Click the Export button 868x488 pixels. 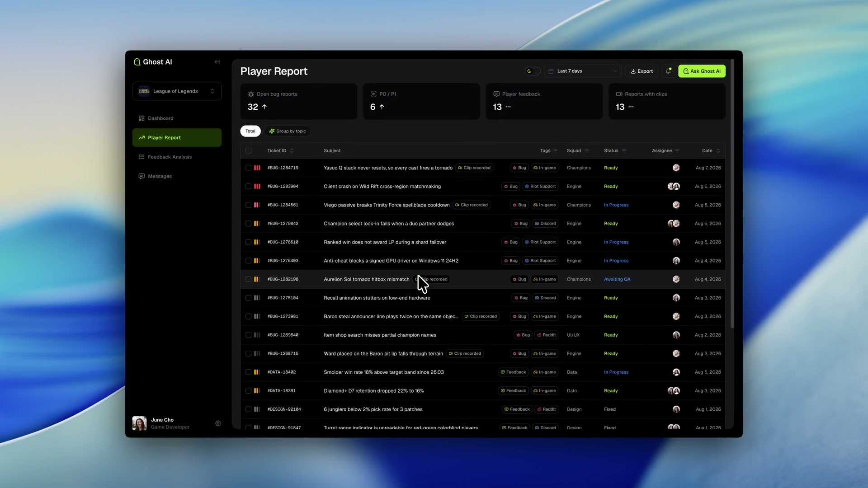tap(642, 71)
